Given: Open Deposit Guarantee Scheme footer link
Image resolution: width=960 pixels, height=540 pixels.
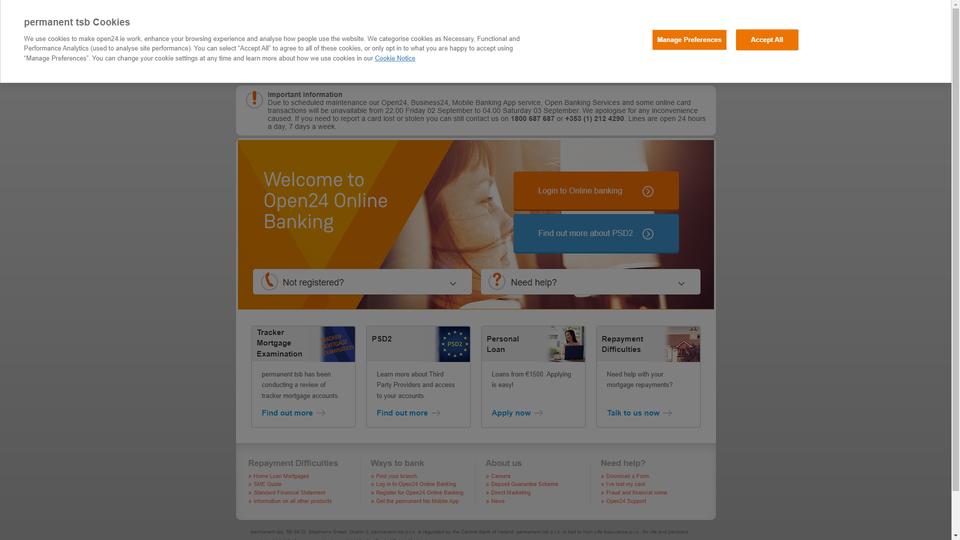Looking at the screenshot, I should pos(524,484).
